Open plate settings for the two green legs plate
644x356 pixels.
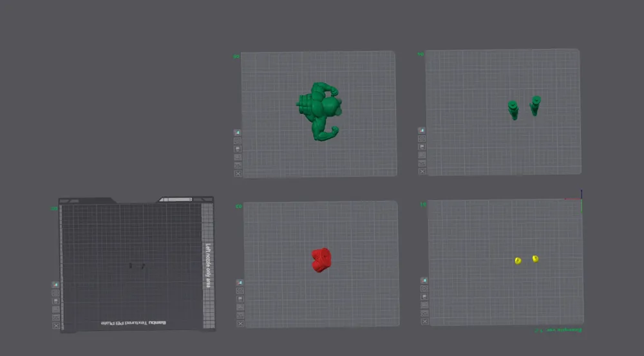[422, 139]
